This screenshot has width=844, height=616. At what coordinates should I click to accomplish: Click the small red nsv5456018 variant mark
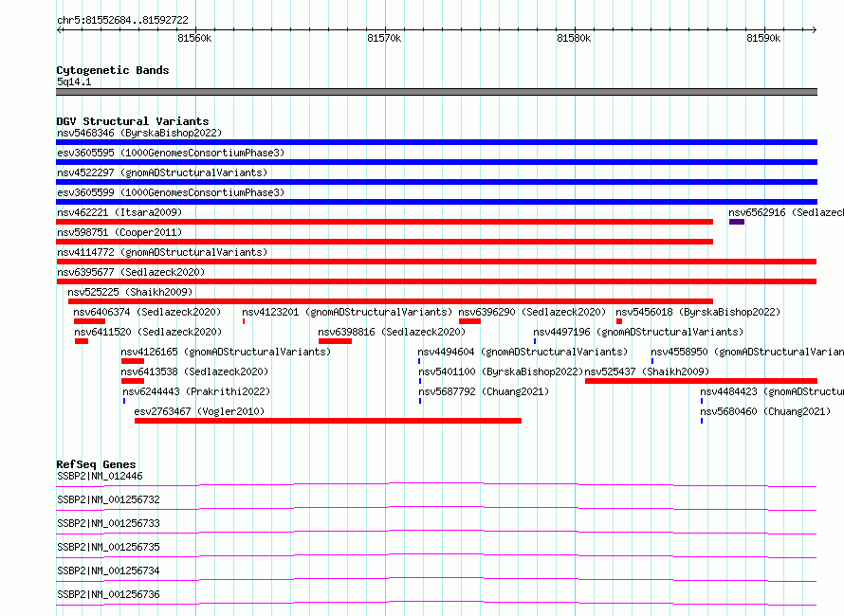coord(619,321)
